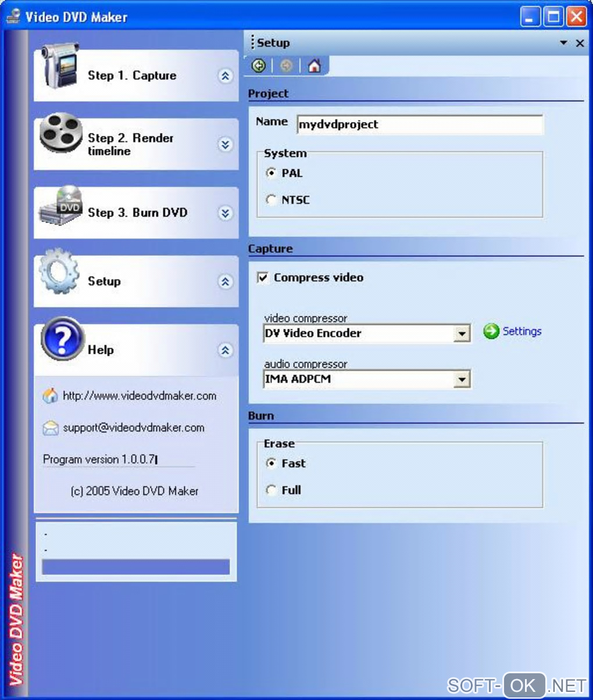Viewport: 593px width, 700px height.
Task: Click the progress bar in the sidebar
Action: (136, 567)
